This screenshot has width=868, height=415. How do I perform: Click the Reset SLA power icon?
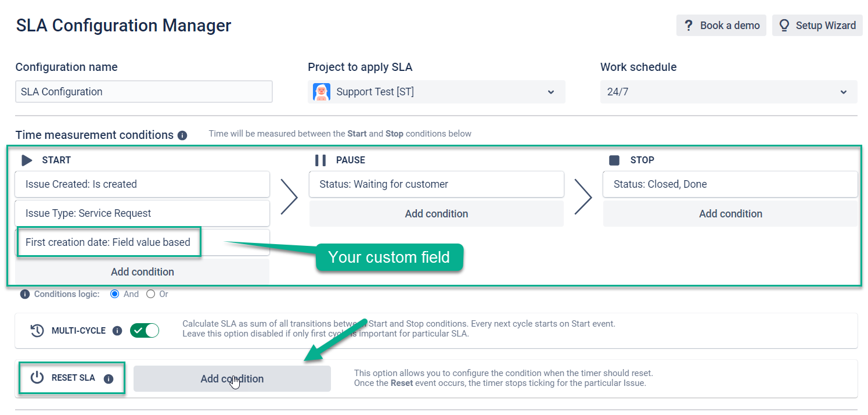[37, 377]
